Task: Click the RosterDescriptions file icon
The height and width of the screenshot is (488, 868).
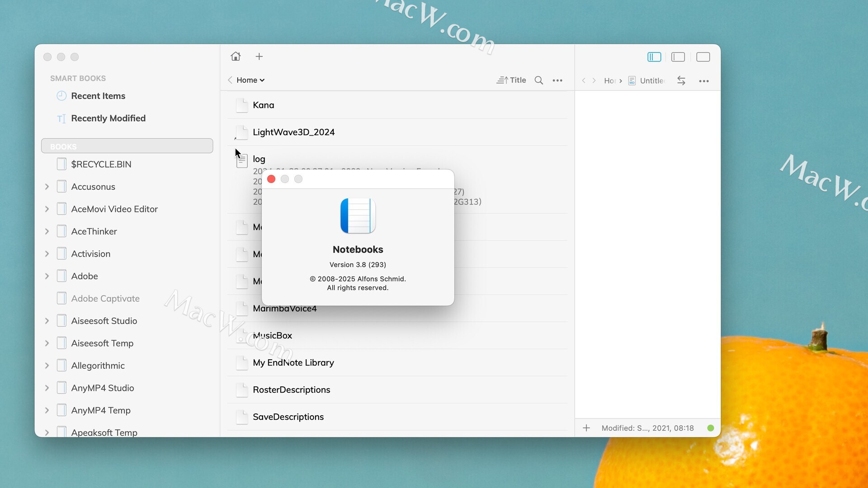Action: point(242,389)
